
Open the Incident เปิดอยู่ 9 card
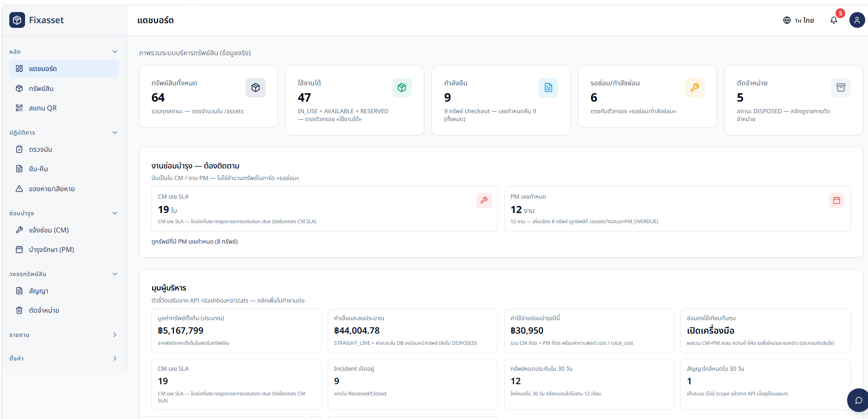point(413,385)
